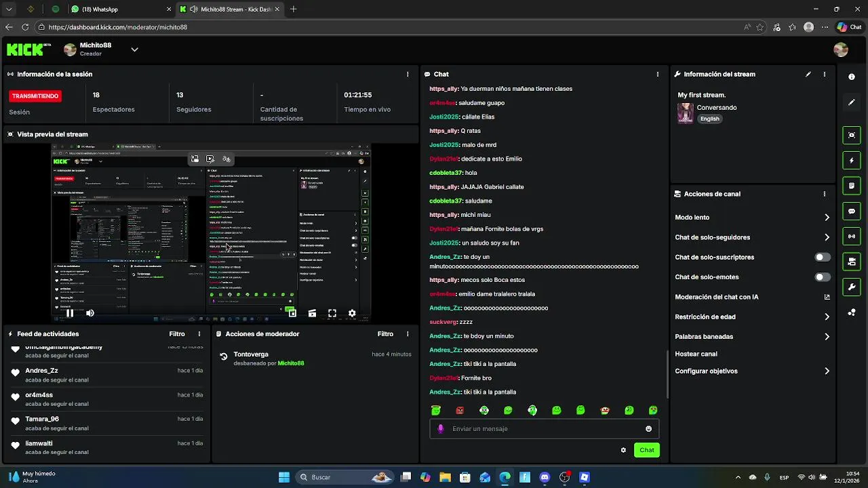
Task: Open Feed de actividades three-dot menu
Action: click(199, 334)
